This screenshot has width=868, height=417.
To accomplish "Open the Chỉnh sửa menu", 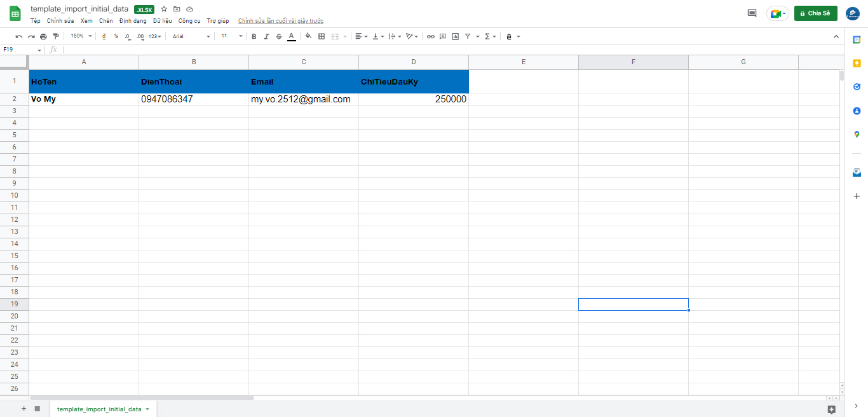I will [60, 21].
